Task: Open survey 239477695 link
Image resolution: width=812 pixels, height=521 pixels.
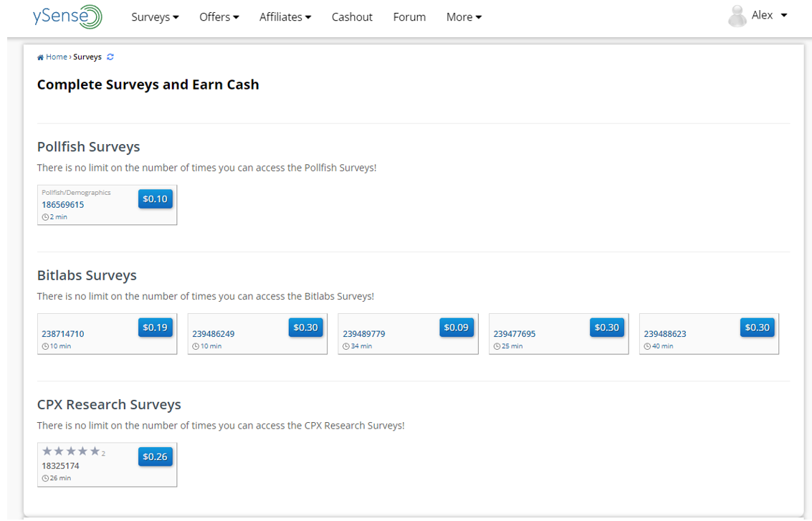Action: [x=515, y=334]
